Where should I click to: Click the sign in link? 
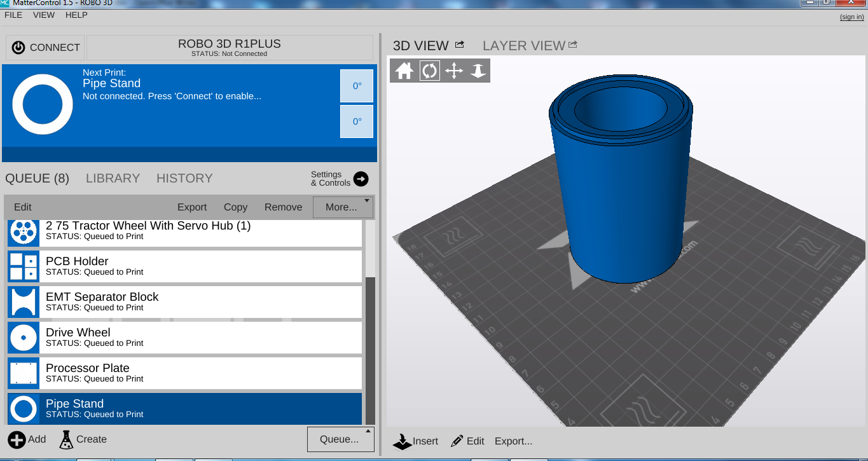point(851,17)
